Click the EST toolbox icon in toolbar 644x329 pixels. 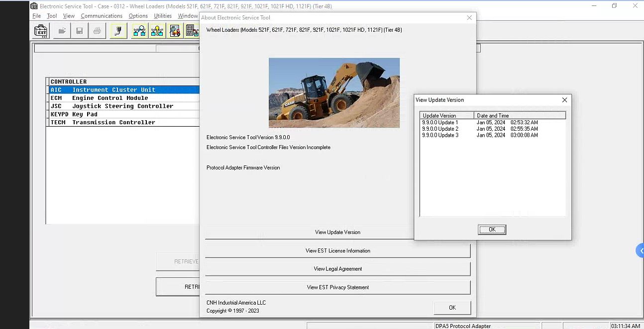41,31
